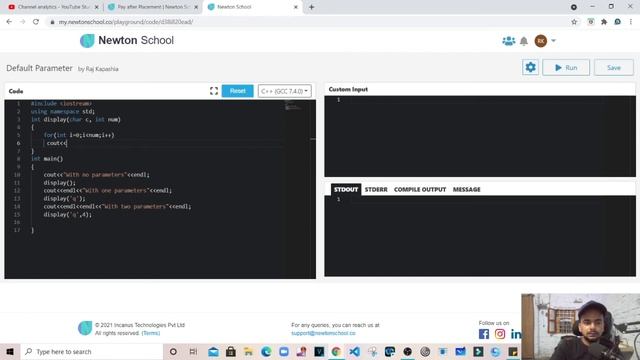Click the Type here to search box
640x360 pixels.
pyautogui.click(x=91, y=351)
